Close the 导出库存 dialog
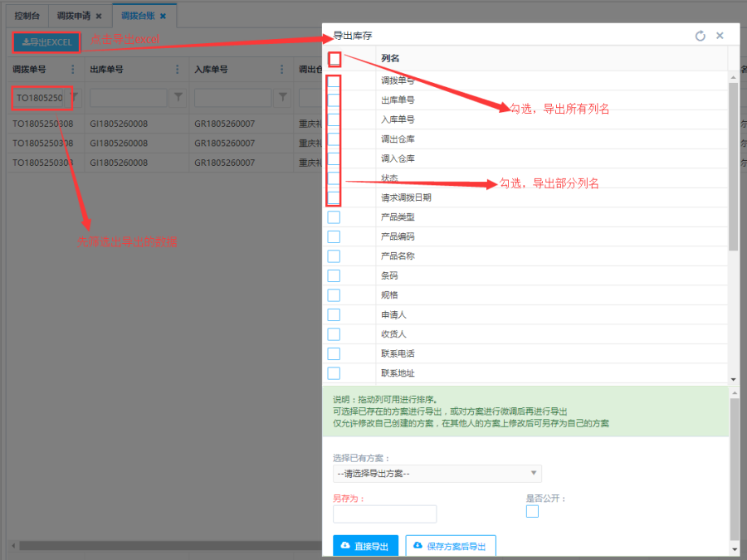 tap(720, 36)
